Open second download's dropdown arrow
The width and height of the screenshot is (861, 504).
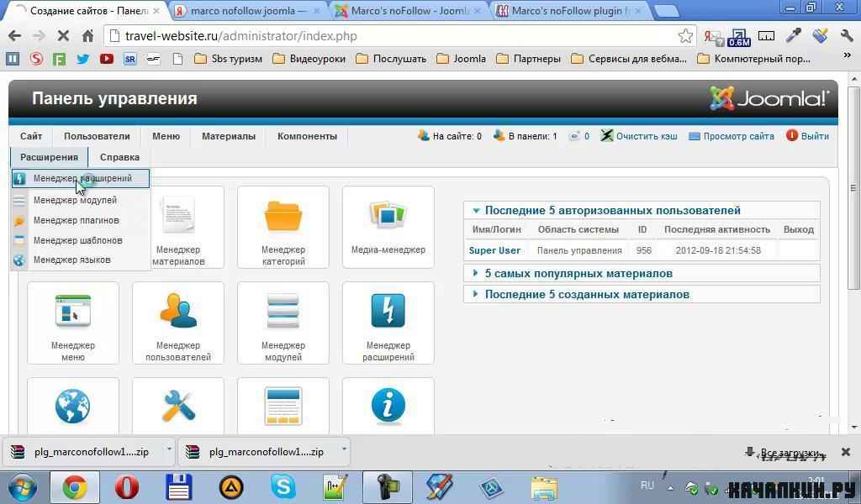pyautogui.click(x=344, y=449)
